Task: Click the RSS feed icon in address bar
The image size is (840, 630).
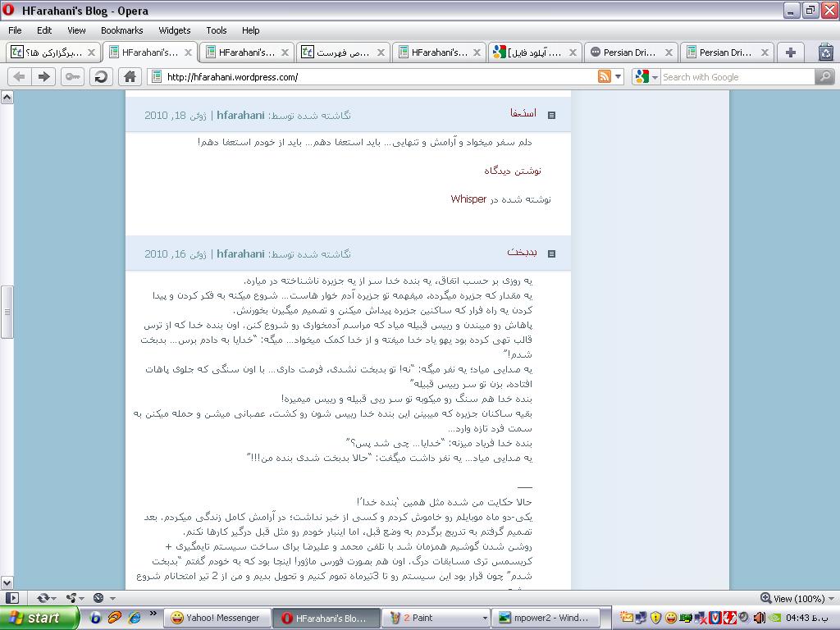Action: [x=605, y=76]
